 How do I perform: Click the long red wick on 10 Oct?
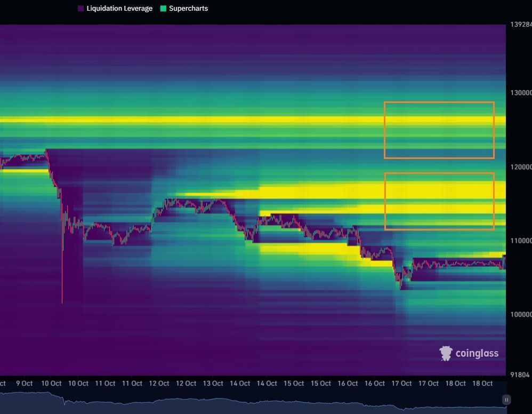point(62,277)
